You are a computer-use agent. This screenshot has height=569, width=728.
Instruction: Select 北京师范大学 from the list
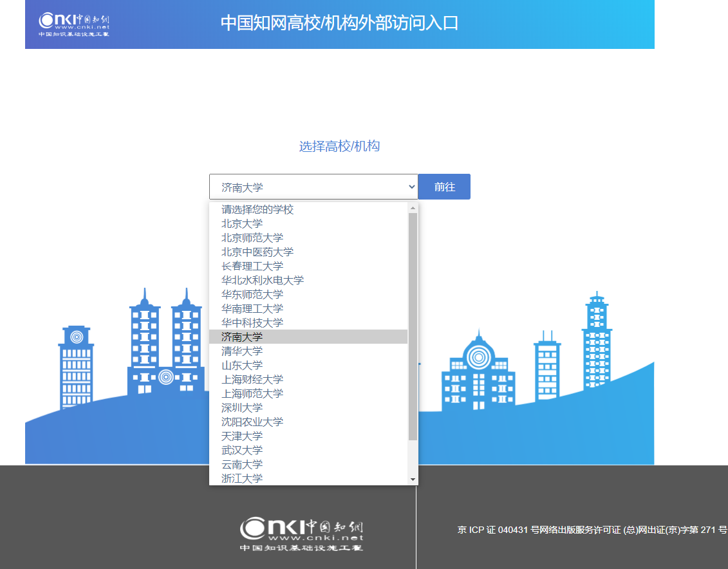click(252, 238)
